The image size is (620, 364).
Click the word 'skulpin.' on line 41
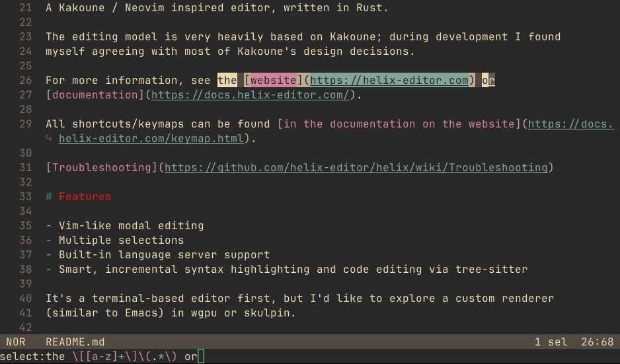270,313
